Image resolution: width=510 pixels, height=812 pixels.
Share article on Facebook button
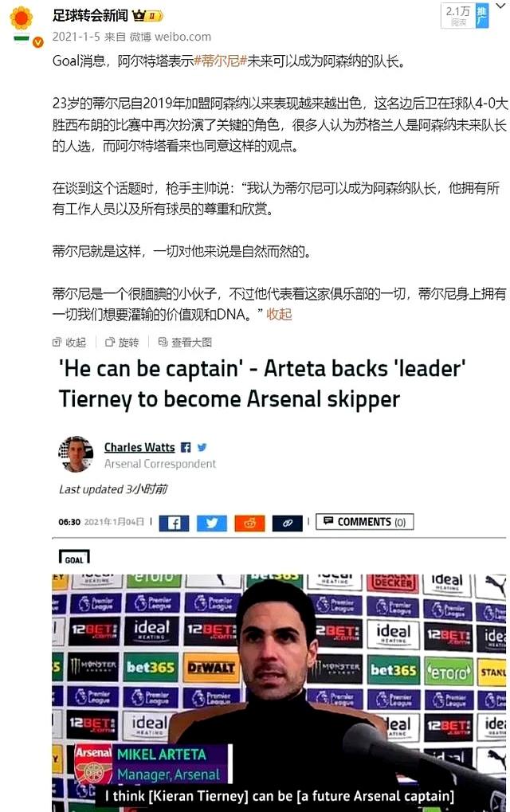pyautogui.click(x=174, y=523)
